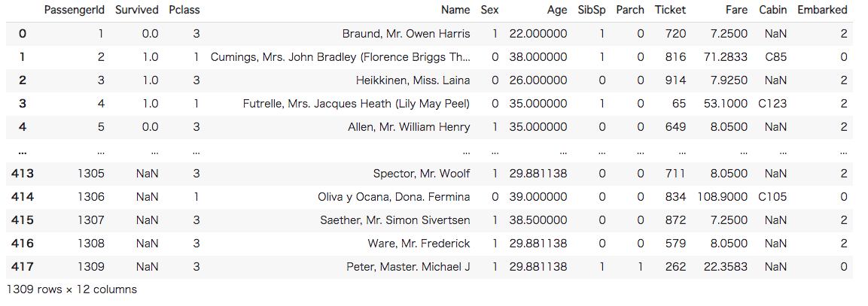Click the ticket value 914
868x306 pixels.
pos(675,80)
